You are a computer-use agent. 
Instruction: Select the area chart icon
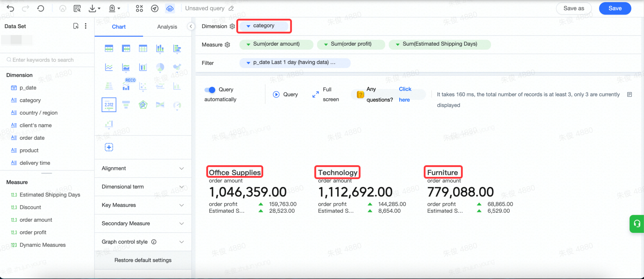(x=126, y=67)
